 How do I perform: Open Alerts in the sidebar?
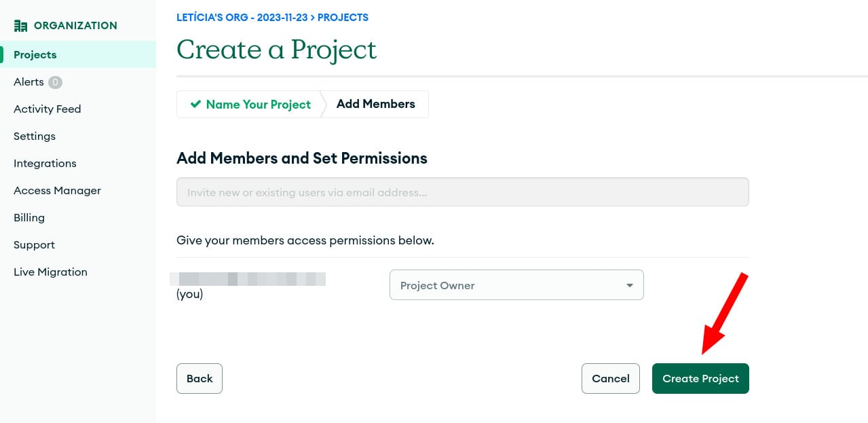tap(29, 81)
